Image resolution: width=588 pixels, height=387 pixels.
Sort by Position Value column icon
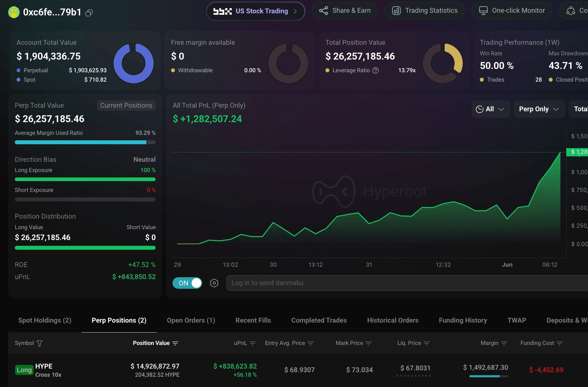pos(175,343)
